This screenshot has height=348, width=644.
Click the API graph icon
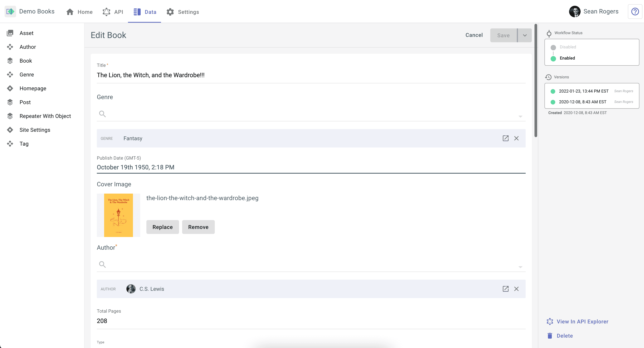click(x=106, y=12)
